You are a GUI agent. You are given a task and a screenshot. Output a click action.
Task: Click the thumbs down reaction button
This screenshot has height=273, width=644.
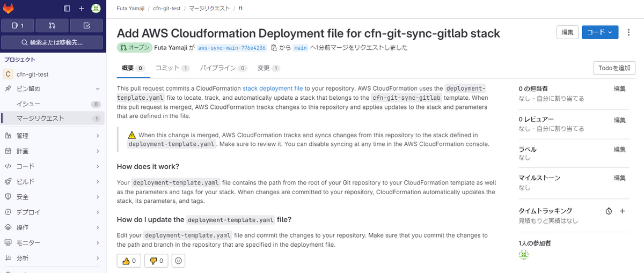pos(156,261)
